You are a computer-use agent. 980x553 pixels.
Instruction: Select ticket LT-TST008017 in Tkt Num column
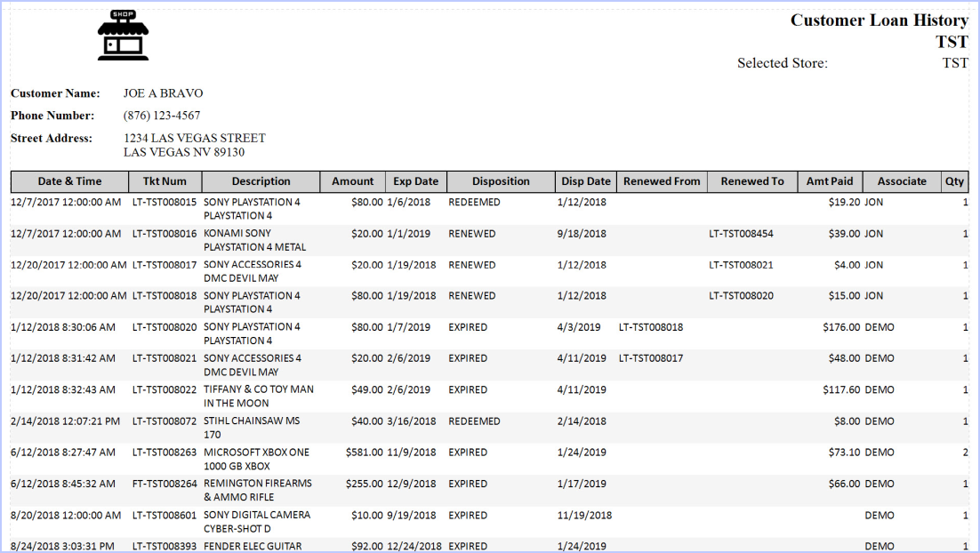pyautogui.click(x=165, y=265)
